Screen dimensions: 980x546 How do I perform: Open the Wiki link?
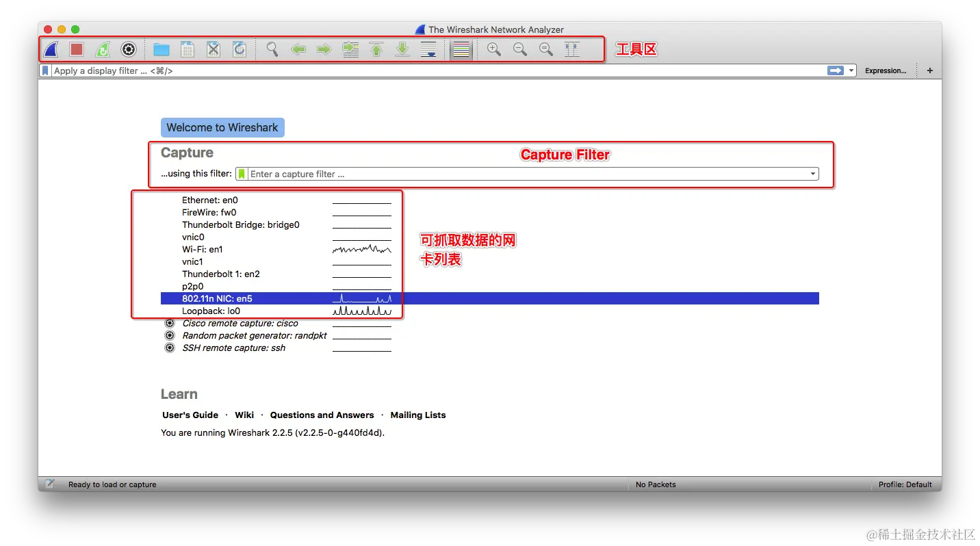pos(244,415)
